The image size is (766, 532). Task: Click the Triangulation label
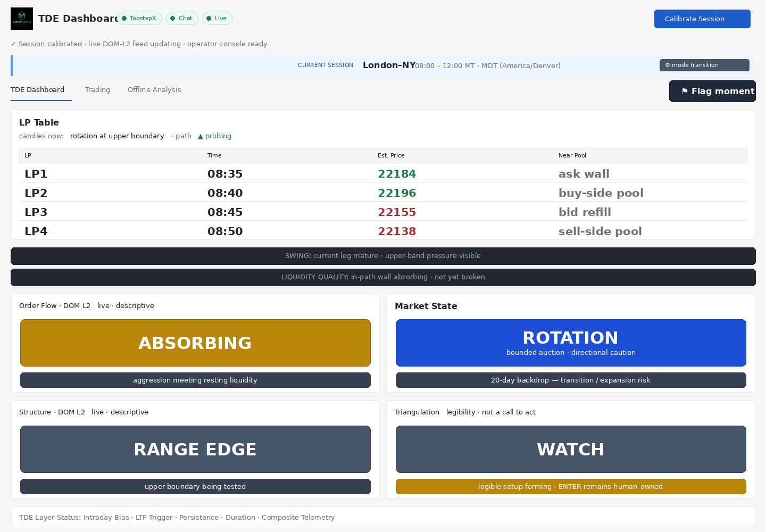point(417,412)
